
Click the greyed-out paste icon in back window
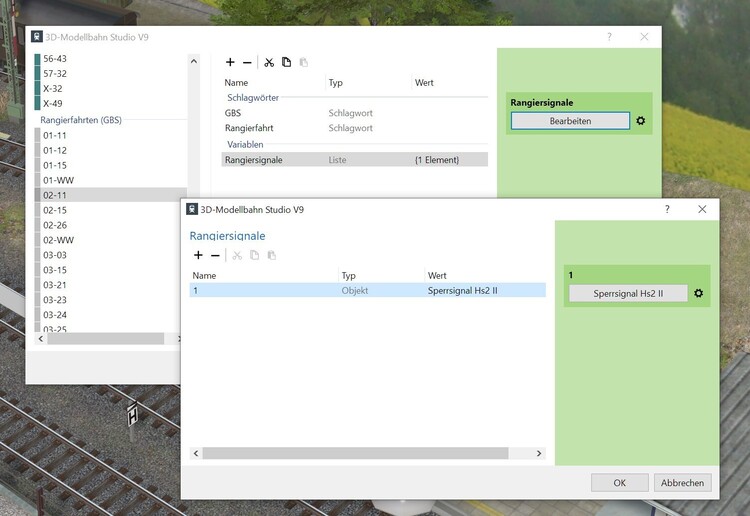tap(303, 63)
